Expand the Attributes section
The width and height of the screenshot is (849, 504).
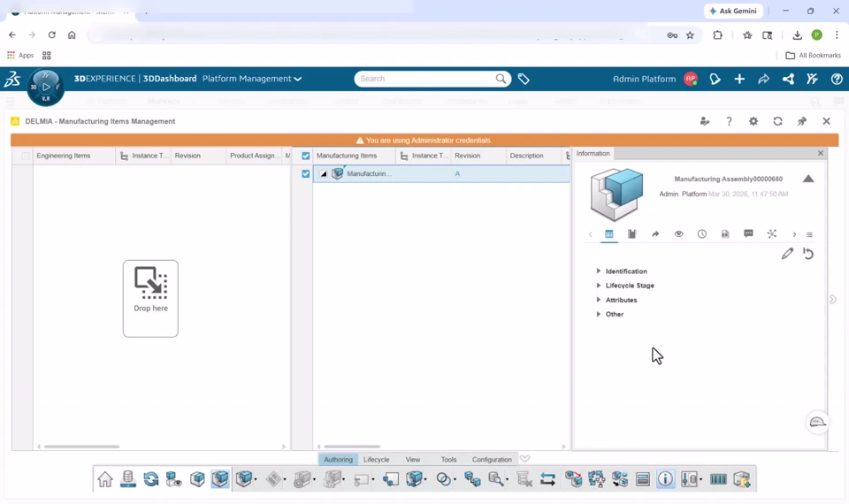point(599,300)
